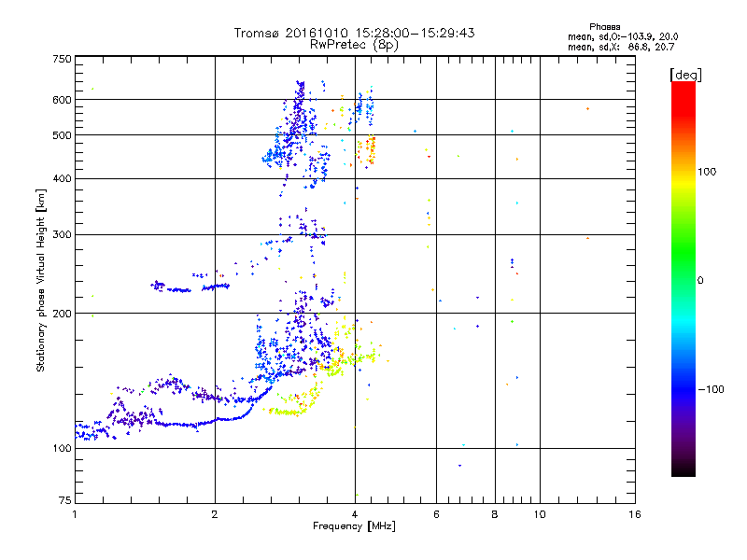This screenshot has width=747, height=560.
Task: Click the 'Phases' header label
Action: pos(604,27)
